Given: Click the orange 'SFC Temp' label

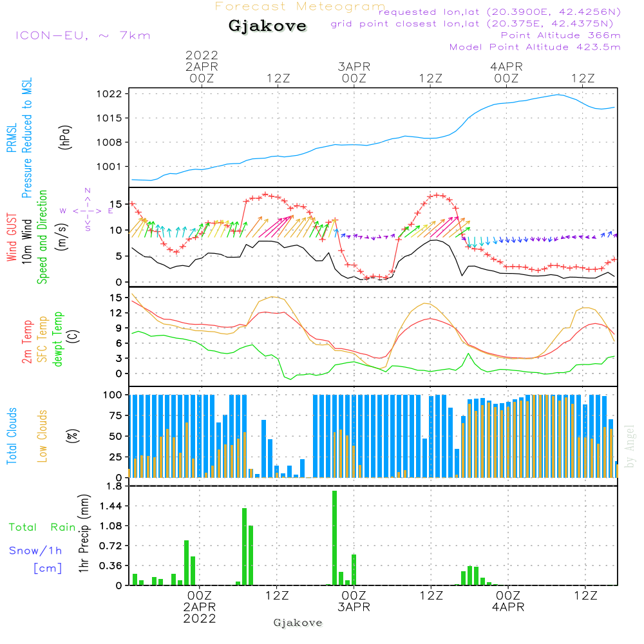Looking at the screenshot, I should coord(43,339).
